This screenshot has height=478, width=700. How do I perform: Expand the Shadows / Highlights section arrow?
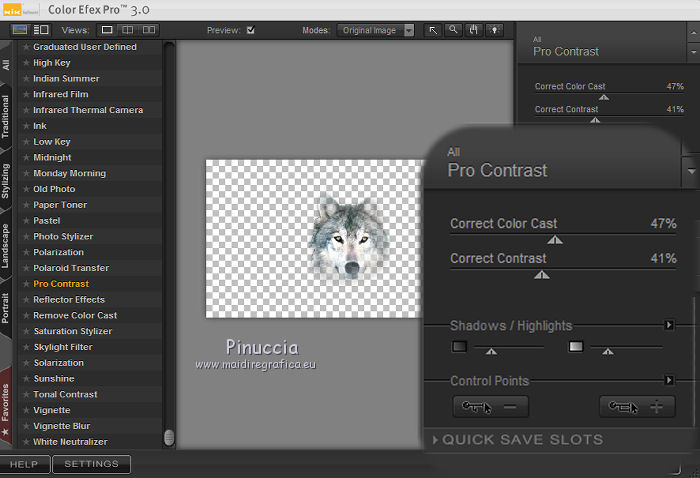click(x=669, y=325)
